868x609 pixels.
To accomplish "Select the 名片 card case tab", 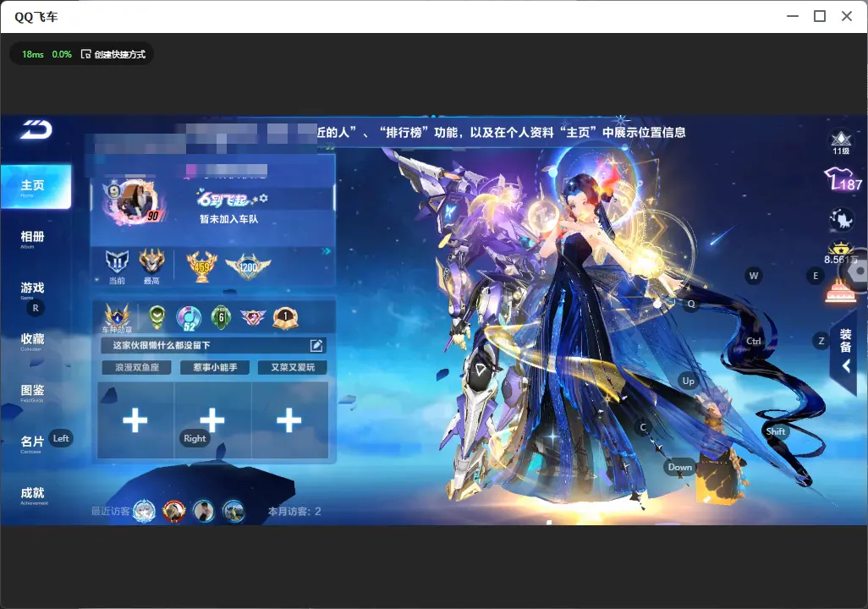I will click(x=31, y=443).
